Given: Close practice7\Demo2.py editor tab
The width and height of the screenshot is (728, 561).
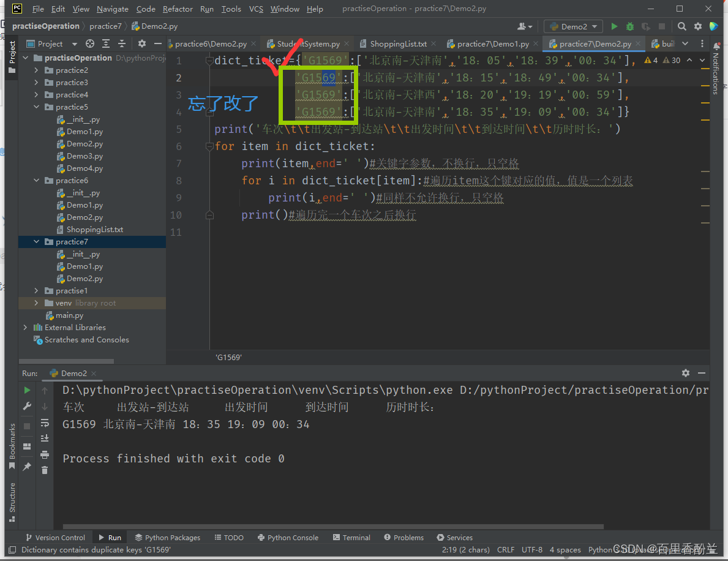Looking at the screenshot, I should [x=638, y=43].
